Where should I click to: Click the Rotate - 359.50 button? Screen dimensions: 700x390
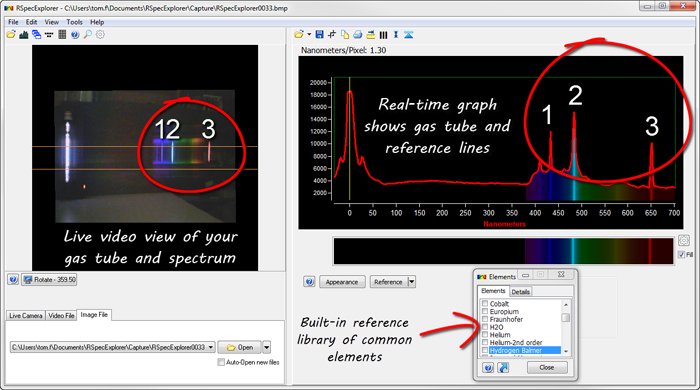(50, 280)
